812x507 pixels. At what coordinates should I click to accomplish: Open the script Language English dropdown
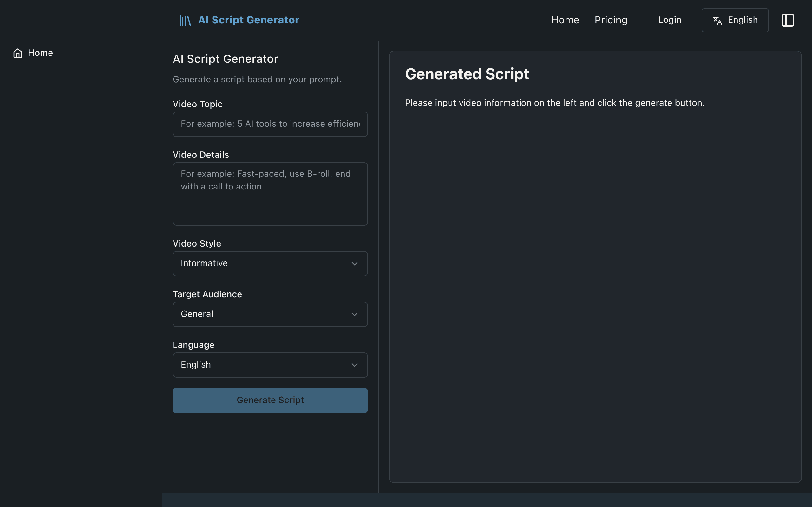point(270,365)
